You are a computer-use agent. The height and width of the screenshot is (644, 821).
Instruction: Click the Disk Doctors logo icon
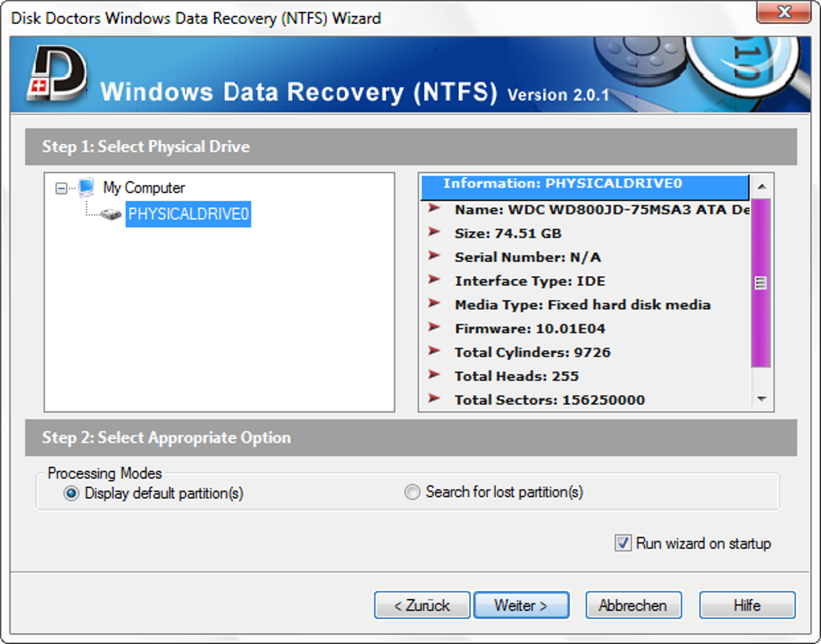coord(55,75)
